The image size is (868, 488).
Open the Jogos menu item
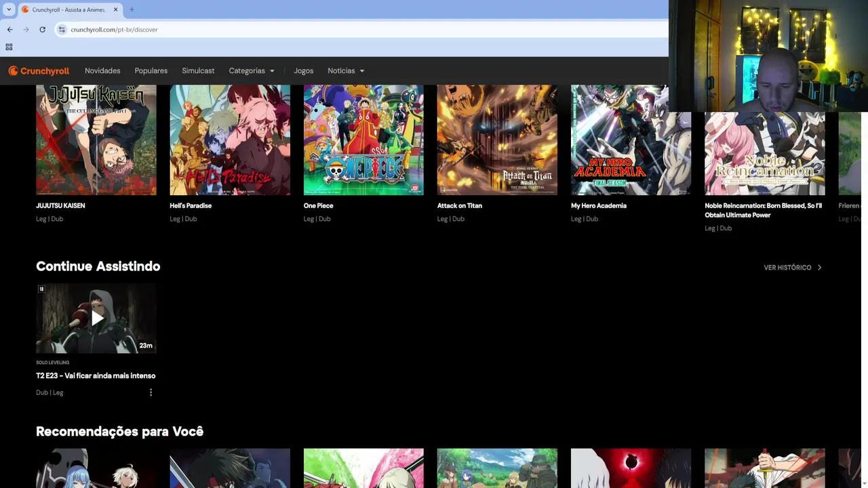click(303, 70)
